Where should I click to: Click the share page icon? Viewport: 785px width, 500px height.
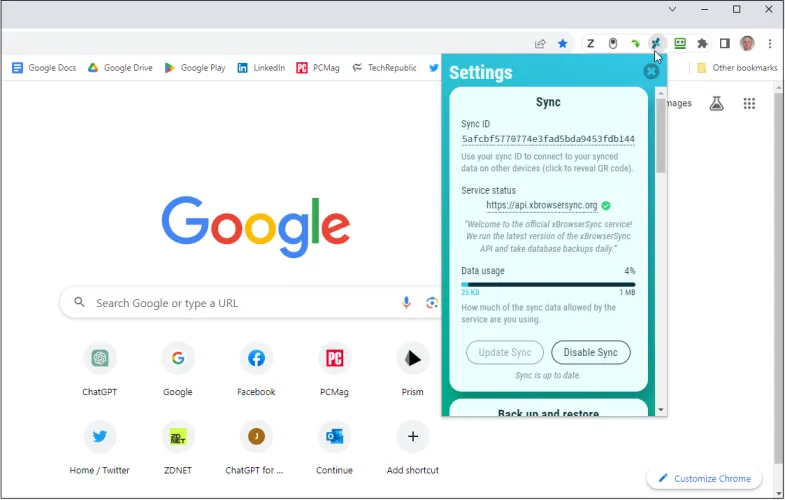540,44
